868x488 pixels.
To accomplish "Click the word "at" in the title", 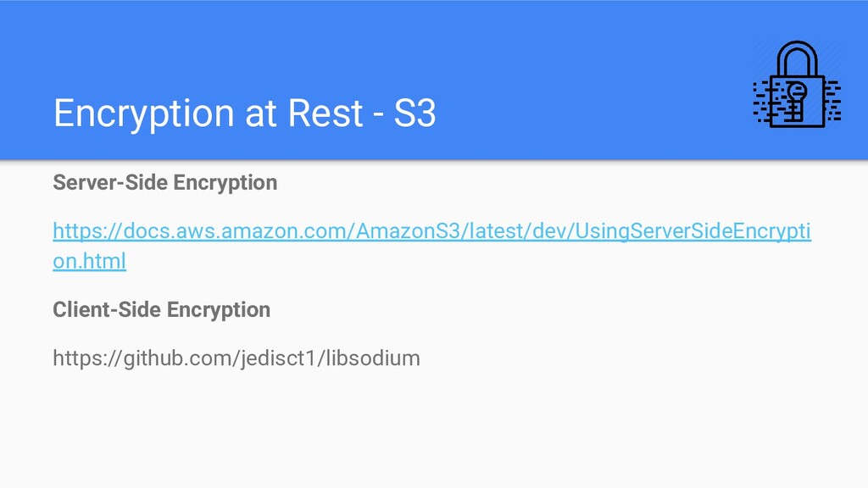I will [x=260, y=114].
